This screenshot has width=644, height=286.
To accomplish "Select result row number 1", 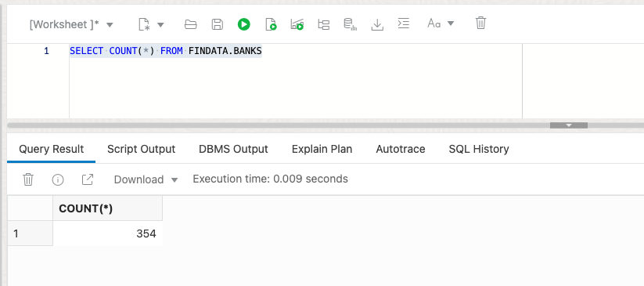I will tap(30, 234).
